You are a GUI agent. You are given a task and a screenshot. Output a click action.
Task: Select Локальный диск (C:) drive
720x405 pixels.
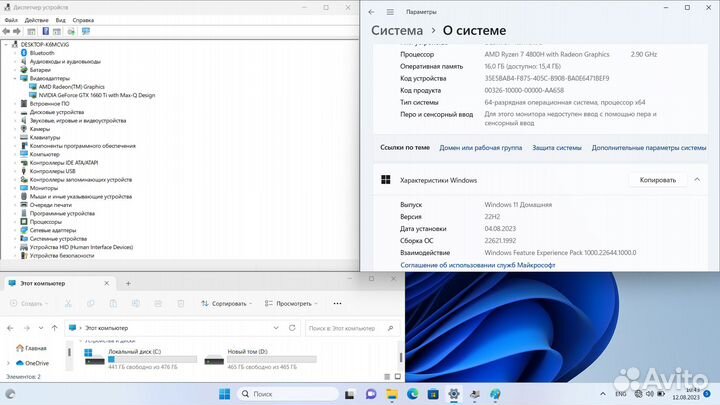pos(141,359)
